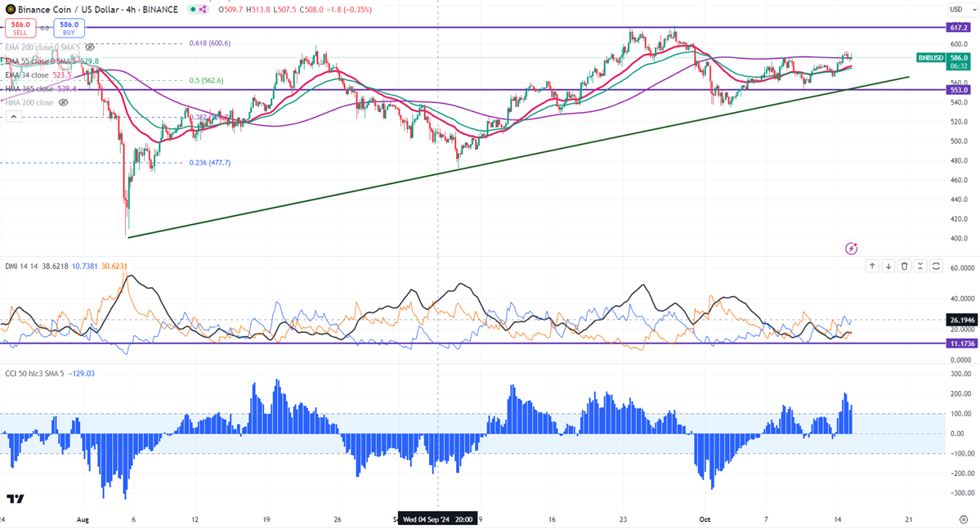Toggle visibility of EMA 200 close indicator
This screenshot has height=530, width=980.
tap(90, 47)
